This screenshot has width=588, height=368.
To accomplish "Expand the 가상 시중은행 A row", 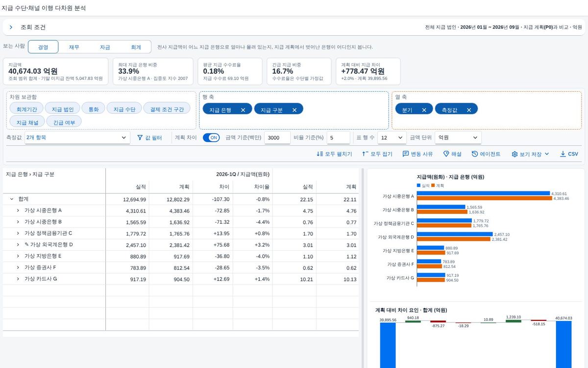I will coord(18,210).
